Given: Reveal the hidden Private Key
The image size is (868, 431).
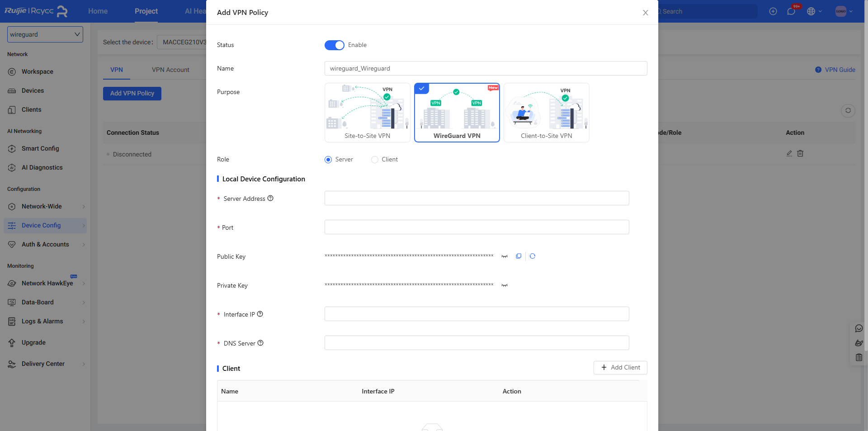Looking at the screenshot, I should point(505,285).
